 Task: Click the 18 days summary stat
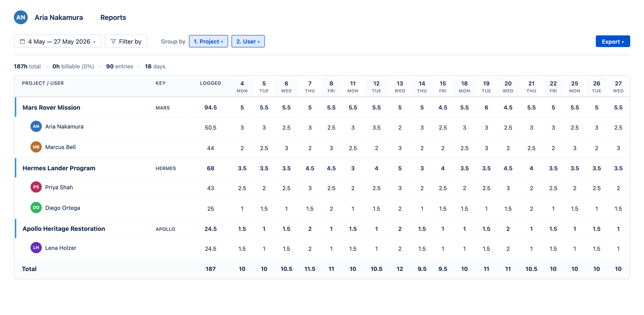click(155, 66)
